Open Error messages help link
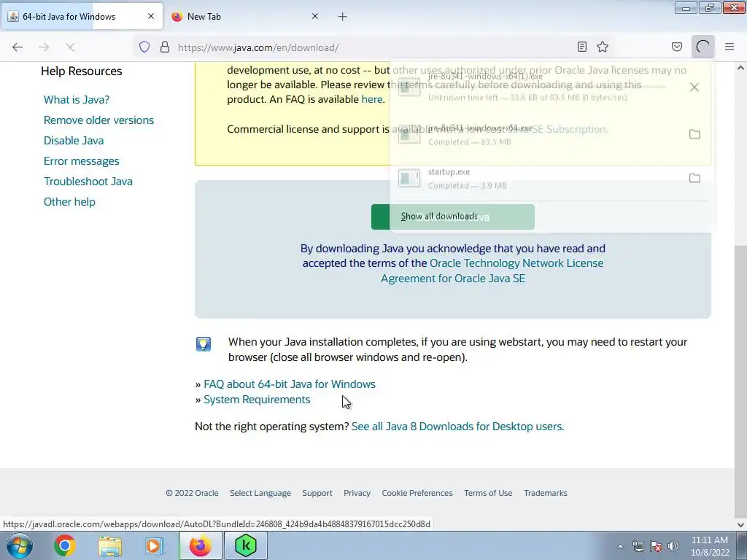This screenshot has height=560, width=747. coord(82,161)
